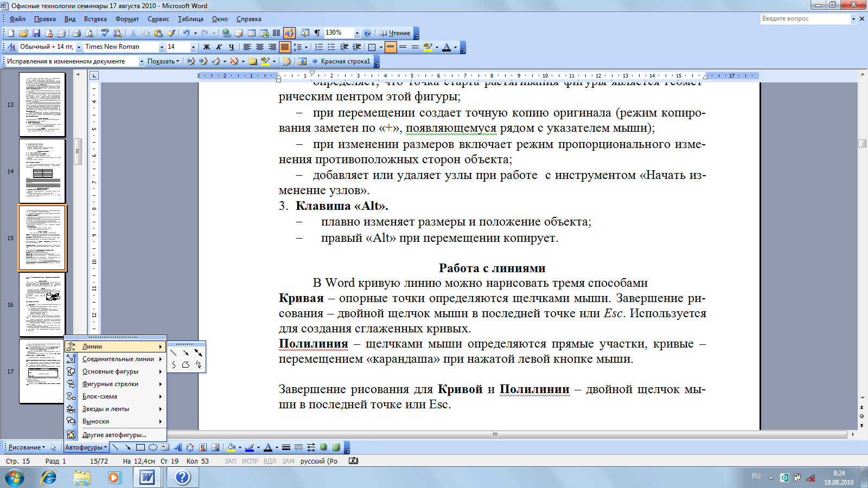The image size is (868, 488).
Task: Insert a Text Box from Drawing toolbar
Action: pos(165,447)
